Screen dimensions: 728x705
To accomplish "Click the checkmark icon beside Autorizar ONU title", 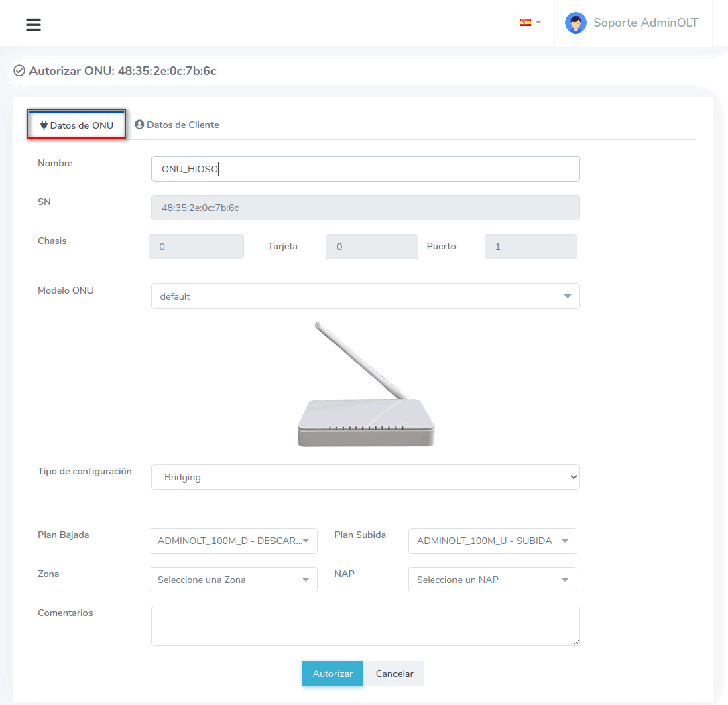I will point(19,71).
